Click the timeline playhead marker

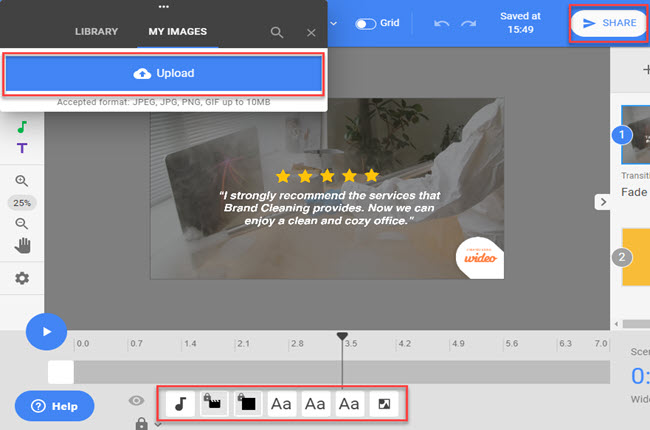pos(342,336)
